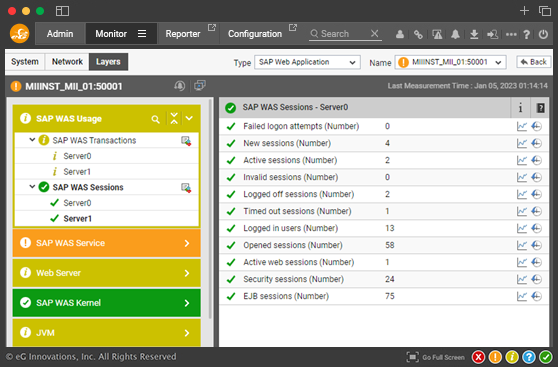Click Go Full Screen link

pyautogui.click(x=436, y=357)
